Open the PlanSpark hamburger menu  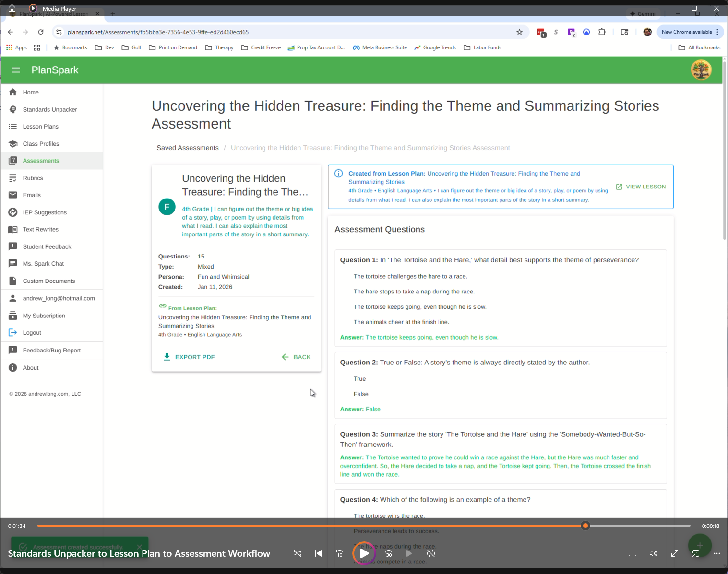tap(16, 70)
